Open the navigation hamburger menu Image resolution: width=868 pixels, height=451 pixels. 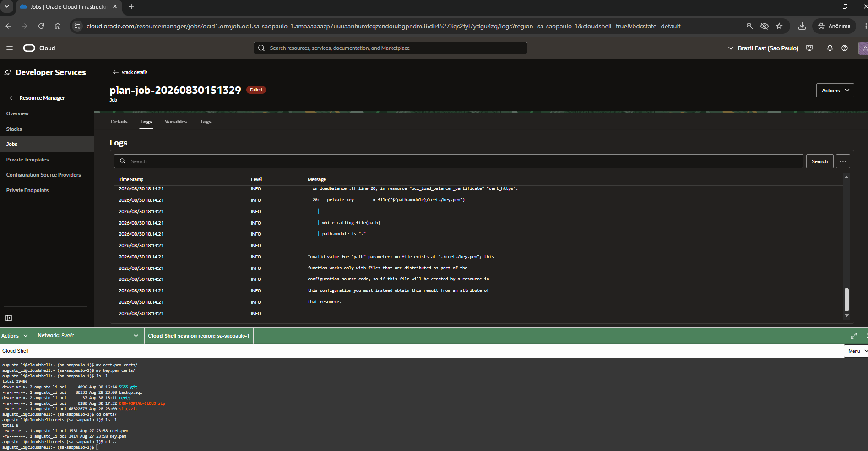click(x=10, y=48)
